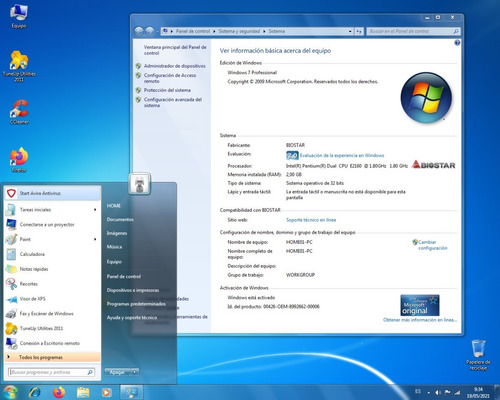Expand Paint jump list arrow
Screen dimensions: 500x400
(x=95, y=239)
